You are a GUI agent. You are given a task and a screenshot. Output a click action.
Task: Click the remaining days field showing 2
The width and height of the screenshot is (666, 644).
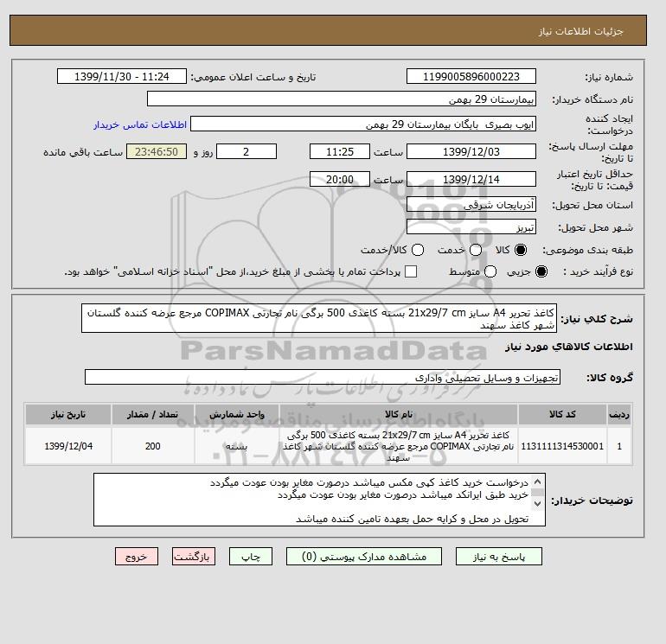[x=247, y=151]
